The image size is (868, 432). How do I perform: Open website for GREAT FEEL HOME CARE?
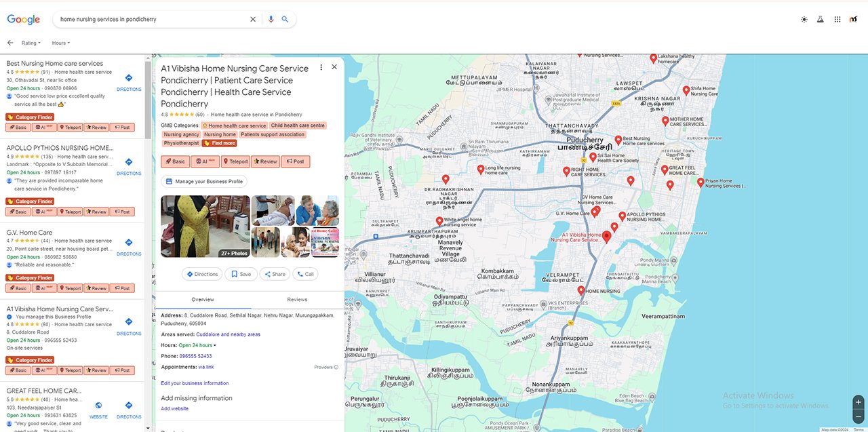click(x=98, y=410)
